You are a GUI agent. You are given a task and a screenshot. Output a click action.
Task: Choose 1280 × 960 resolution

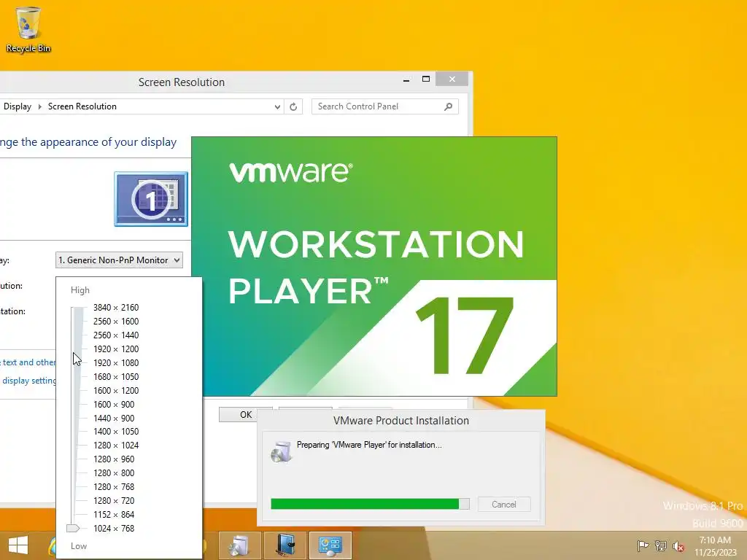pos(114,459)
